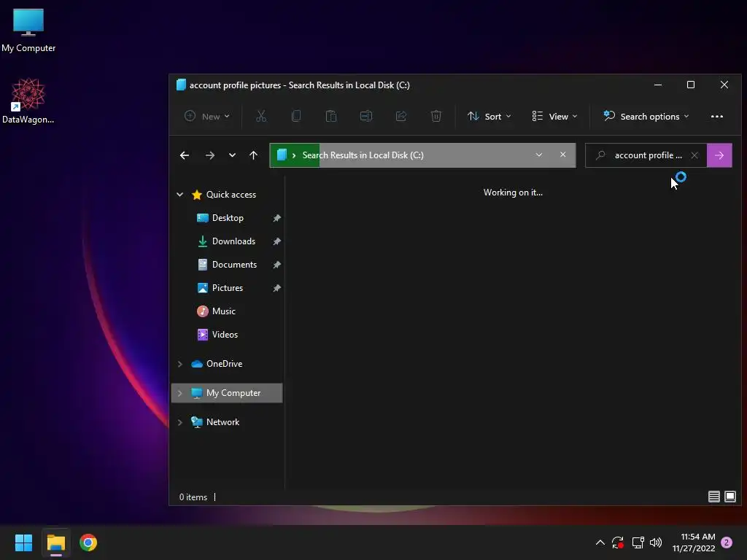
Task: Unpin Desktop using its pin icon
Action: click(x=276, y=218)
